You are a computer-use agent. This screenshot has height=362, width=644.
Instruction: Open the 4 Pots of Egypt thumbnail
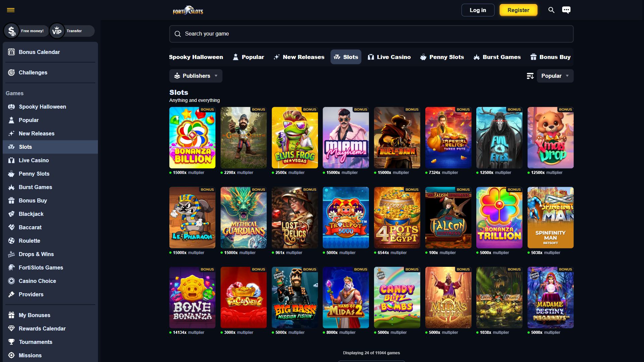397,218
